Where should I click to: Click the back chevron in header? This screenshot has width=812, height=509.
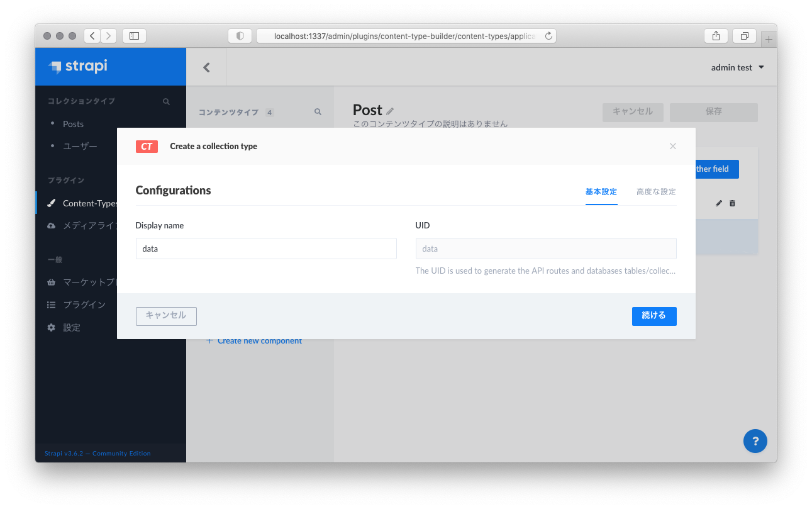pyautogui.click(x=206, y=67)
